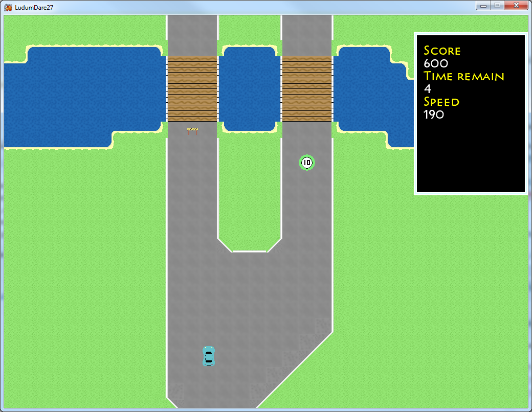
Task: Click the 'Speed' label
Action: point(441,102)
